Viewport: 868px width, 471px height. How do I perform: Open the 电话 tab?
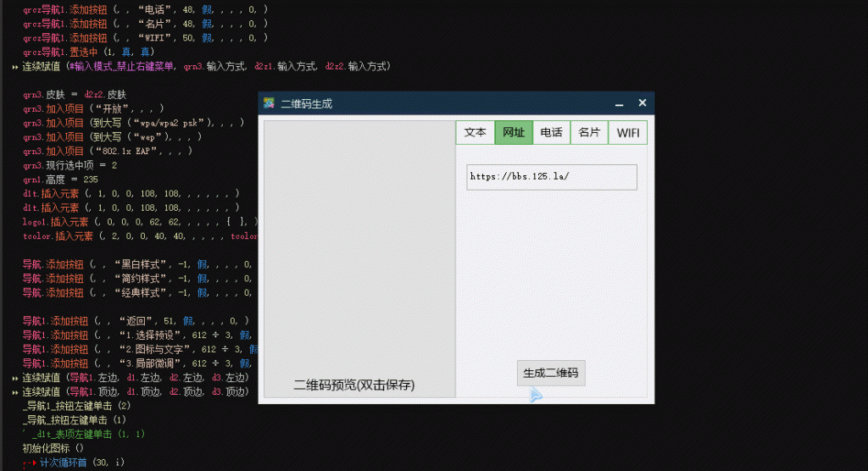(x=551, y=132)
